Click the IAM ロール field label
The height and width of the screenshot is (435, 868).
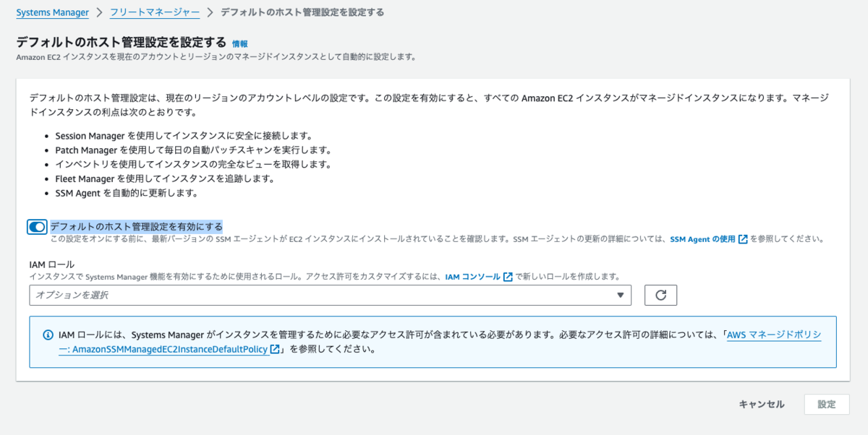pyautogui.click(x=52, y=265)
